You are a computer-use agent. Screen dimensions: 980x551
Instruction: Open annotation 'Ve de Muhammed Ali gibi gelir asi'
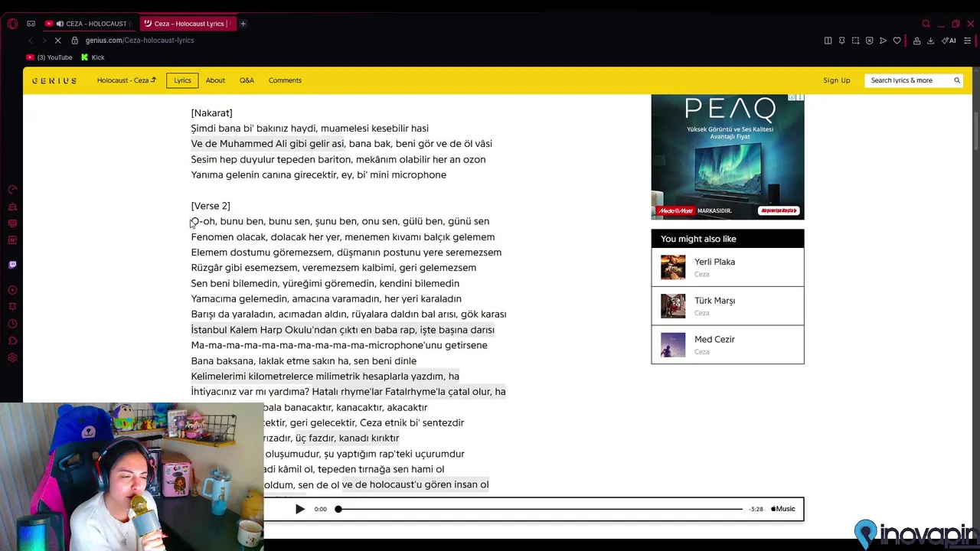pyautogui.click(x=268, y=144)
